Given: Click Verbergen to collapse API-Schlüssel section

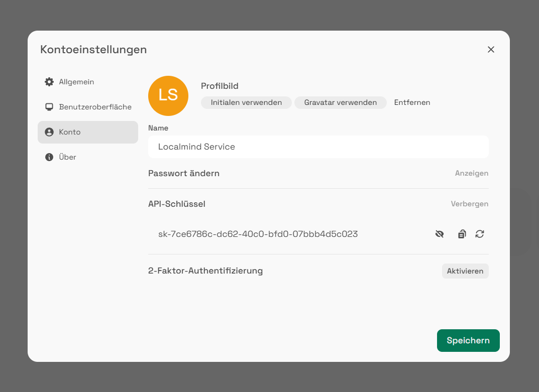Looking at the screenshot, I should click(x=469, y=204).
